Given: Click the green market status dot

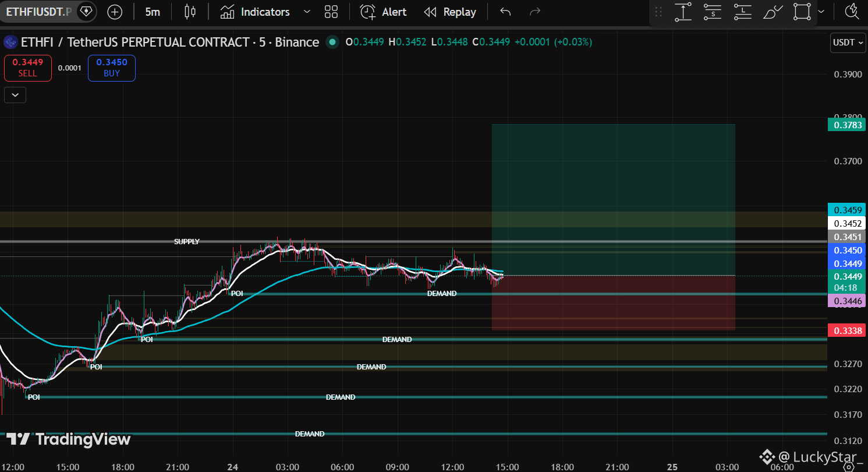Looking at the screenshot, I should pos(332,42).
